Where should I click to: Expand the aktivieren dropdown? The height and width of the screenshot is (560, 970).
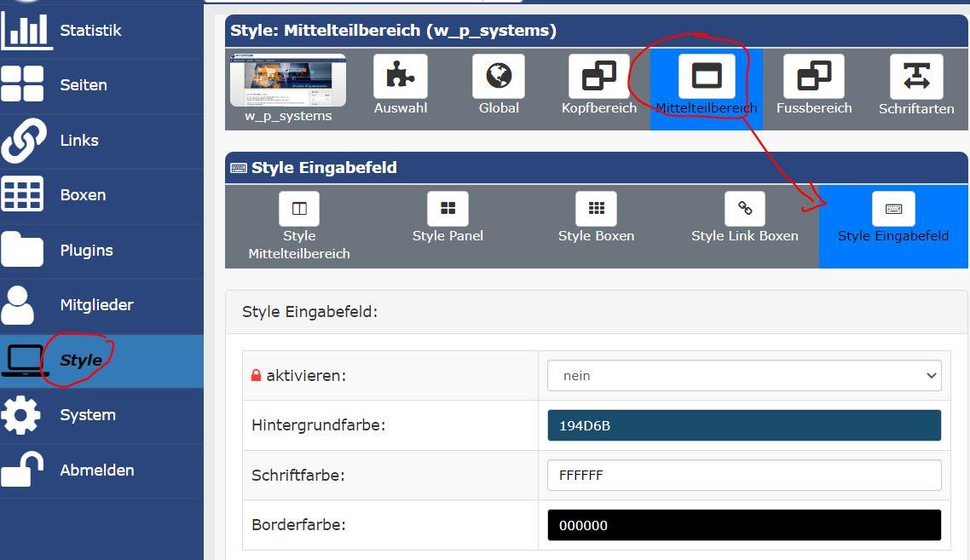tap(743, 376)
